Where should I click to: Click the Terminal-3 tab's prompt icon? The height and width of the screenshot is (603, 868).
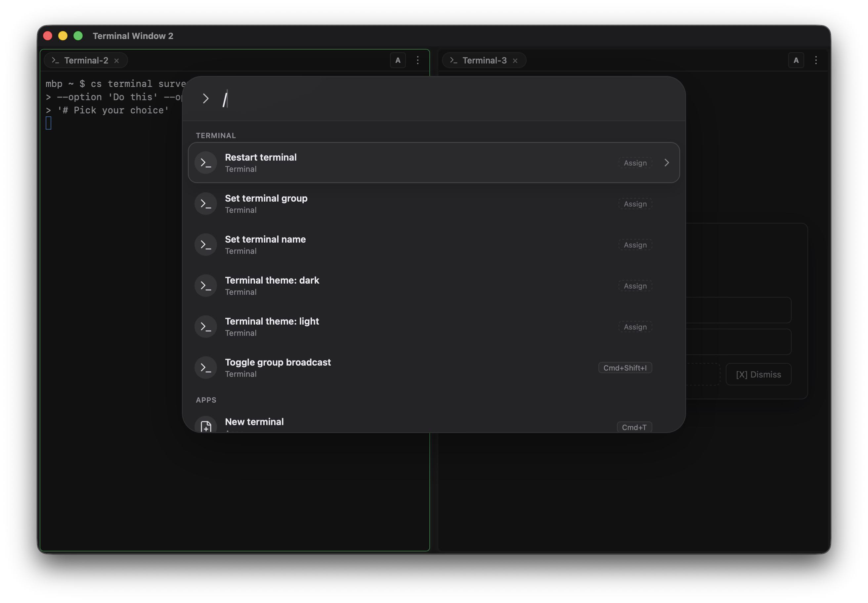454,60
